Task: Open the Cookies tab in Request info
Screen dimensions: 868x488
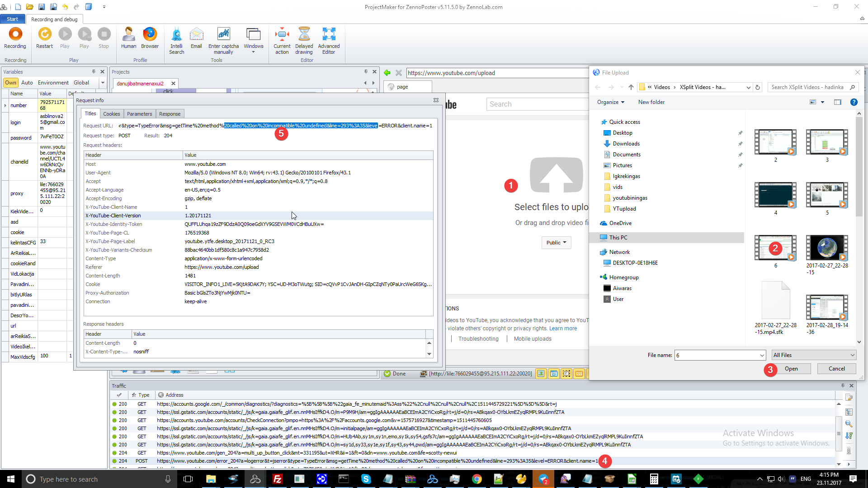Action: [x=111, y=114]
